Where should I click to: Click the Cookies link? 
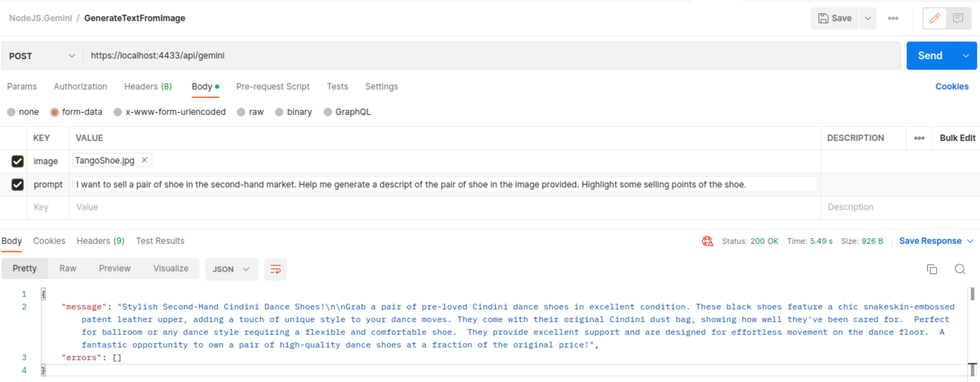pyautogui.click(x=951, y=86)
